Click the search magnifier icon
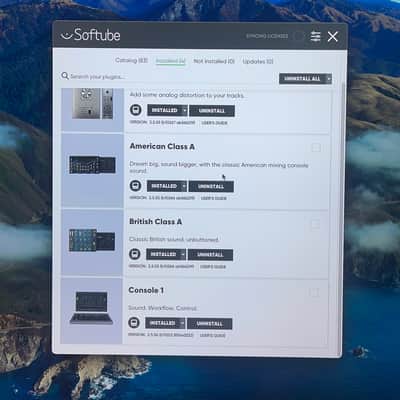Viewport: 400px width, 400px height. coord(65,76)
